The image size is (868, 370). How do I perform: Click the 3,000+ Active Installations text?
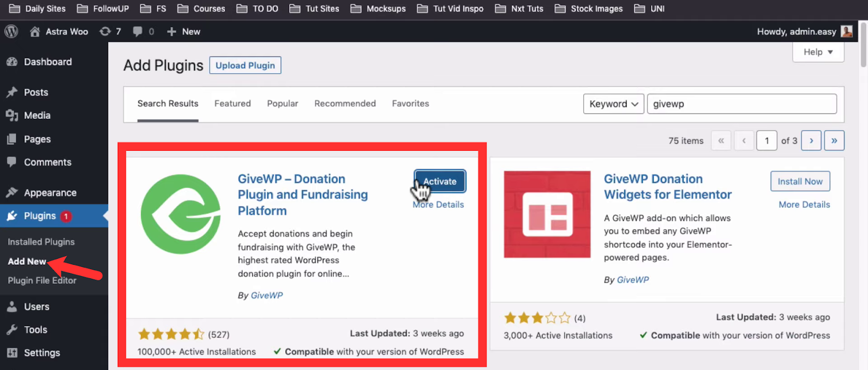tap(558, 335)
